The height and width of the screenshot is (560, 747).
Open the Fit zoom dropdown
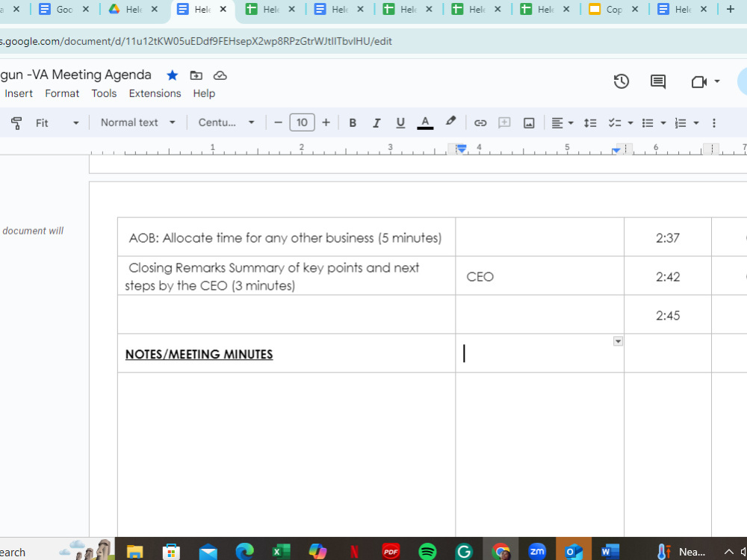[x=57, y=123]
